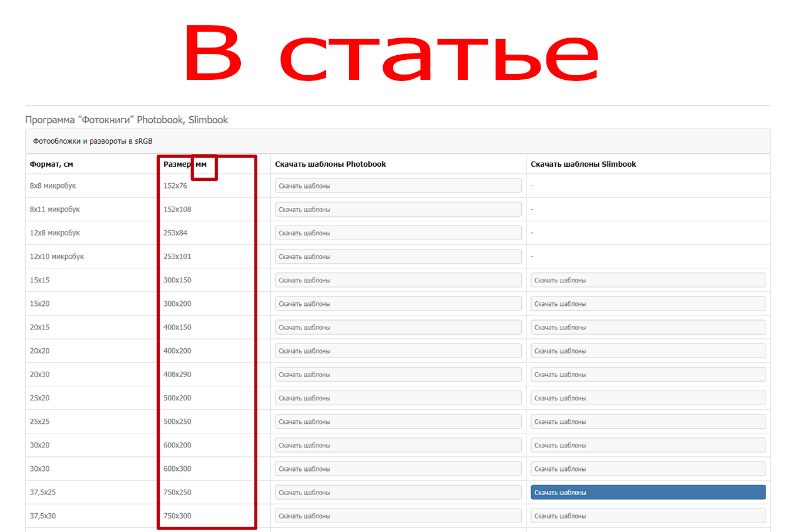This screenshot has width=785, height=532.
Task: Download Photobook templates for 25x25 format
Action: click(398, 422)
